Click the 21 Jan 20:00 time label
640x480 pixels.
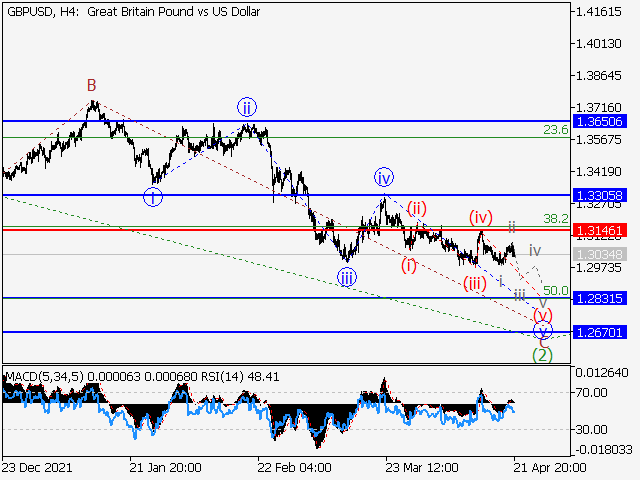[x=165, y=467]
